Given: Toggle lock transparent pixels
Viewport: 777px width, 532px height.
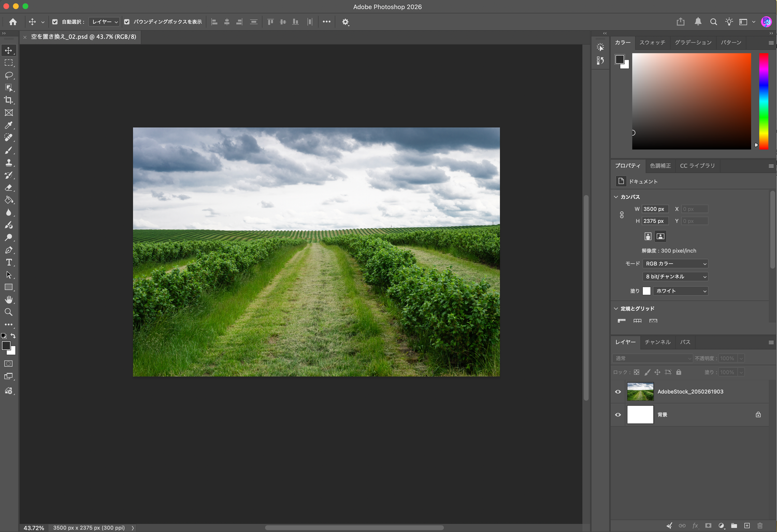Looking at the screenshot, I should pyautogui.click(x=637, y=372).
